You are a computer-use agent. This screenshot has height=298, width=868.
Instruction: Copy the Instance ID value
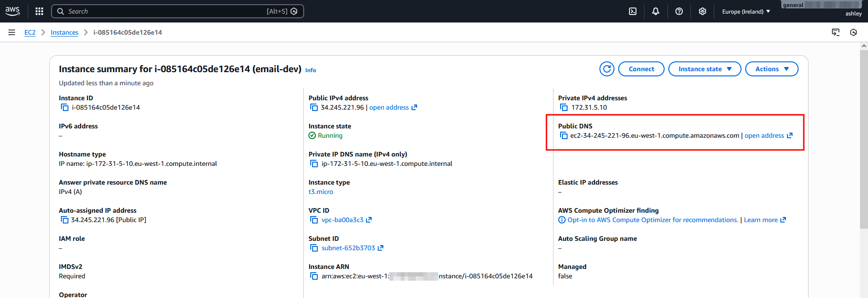[65, 107]
